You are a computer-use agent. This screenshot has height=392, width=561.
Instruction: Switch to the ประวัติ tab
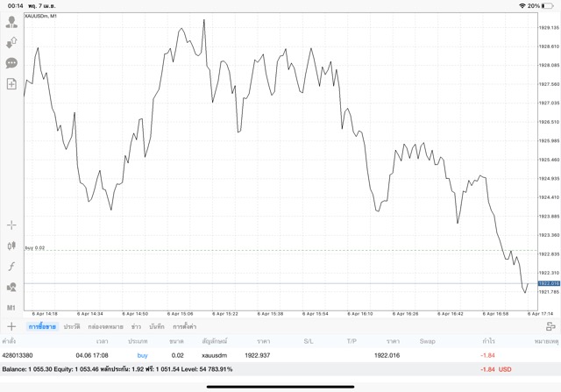click(72, 326)
